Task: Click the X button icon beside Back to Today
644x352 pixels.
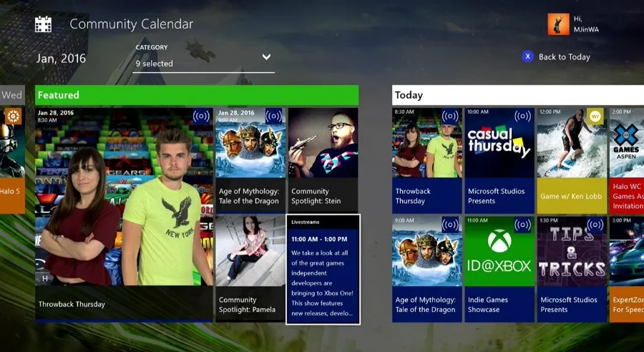Action: (527, 57)
